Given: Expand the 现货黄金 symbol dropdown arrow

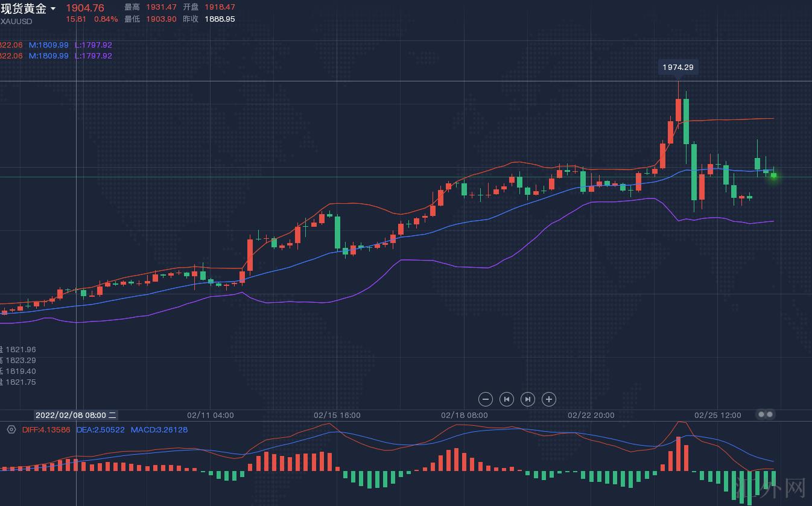Looking at the screenshot, I should click(x=53, y=8).
